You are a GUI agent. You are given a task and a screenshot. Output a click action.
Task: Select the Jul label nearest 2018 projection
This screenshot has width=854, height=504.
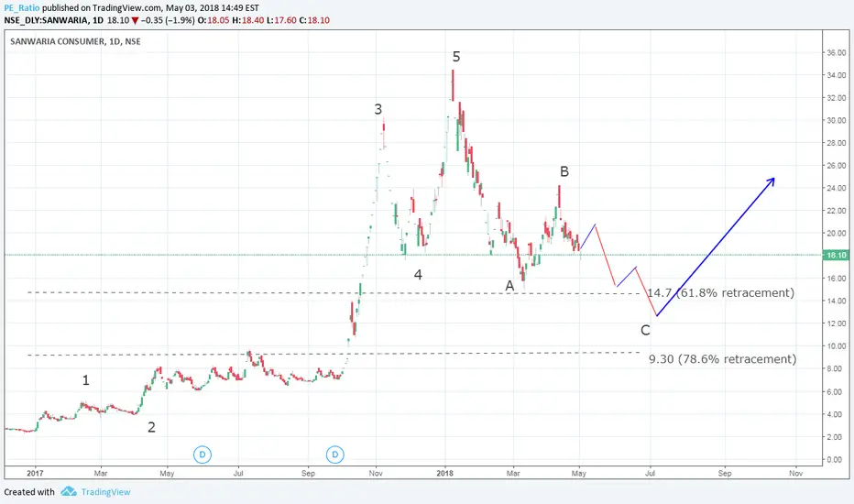tap(650, 473)
